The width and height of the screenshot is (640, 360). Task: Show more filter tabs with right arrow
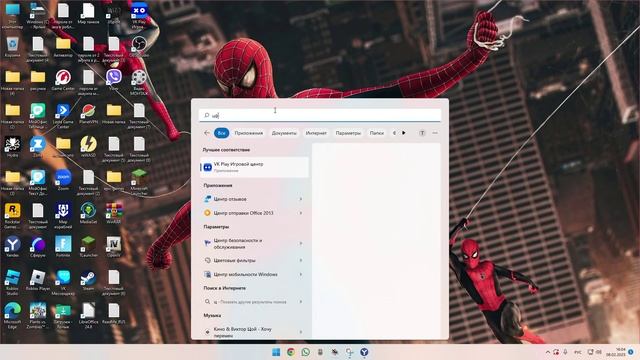[x=404, y=133]
